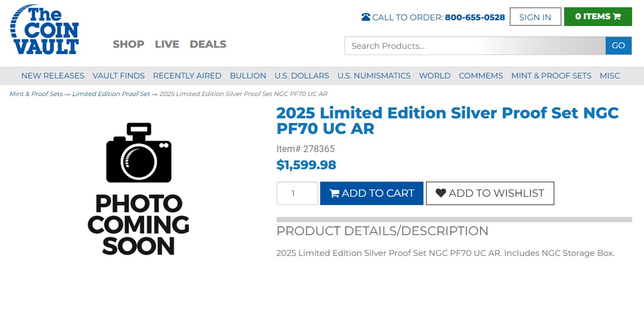This screenshot has height=313, width=644.
Task: Follow the Limited Edition Proof Set breadcrumb
Action: [x=111, y=94]
